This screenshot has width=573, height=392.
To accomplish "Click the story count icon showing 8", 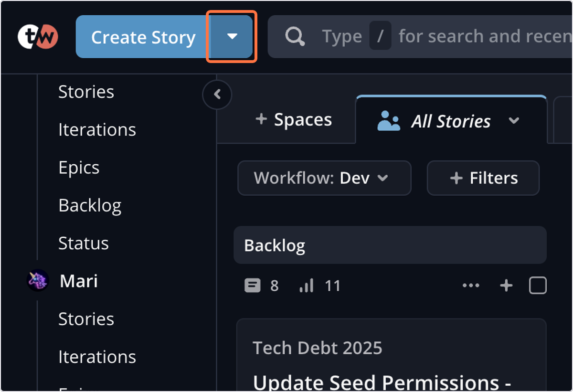I will tap(252, 286).
